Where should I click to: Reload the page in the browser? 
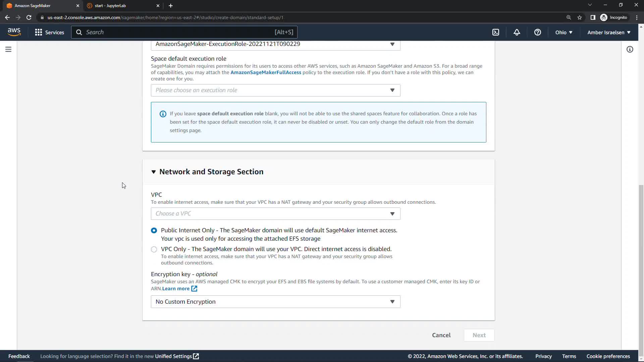(x=29, y=17)
